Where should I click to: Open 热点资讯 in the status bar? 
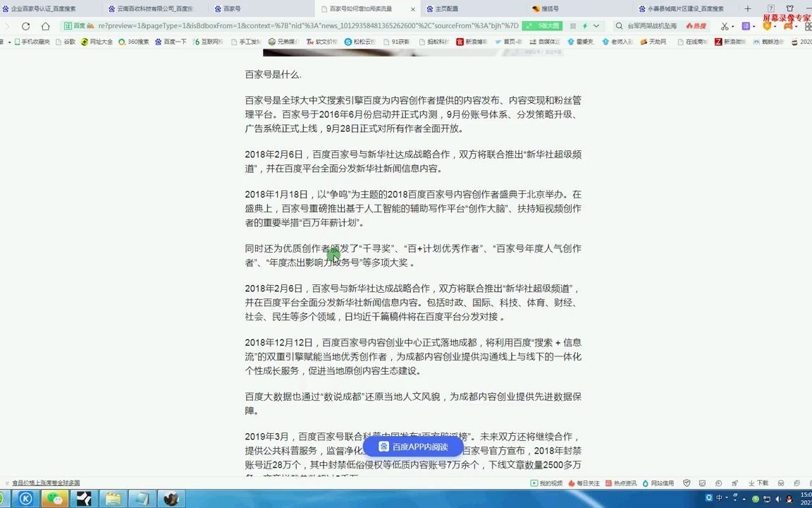pyautogui.click(x=622, y=483)
